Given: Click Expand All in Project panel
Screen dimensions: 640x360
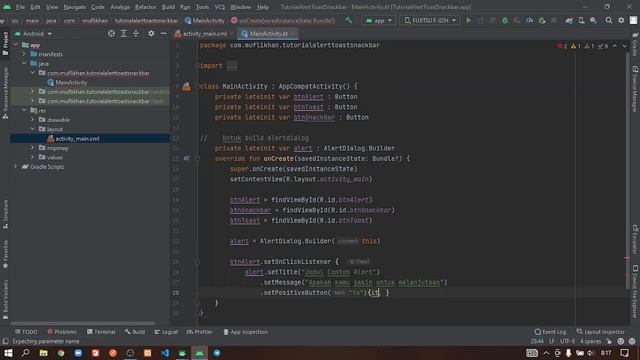Looking at the screenshot, I should click(124, 33).
